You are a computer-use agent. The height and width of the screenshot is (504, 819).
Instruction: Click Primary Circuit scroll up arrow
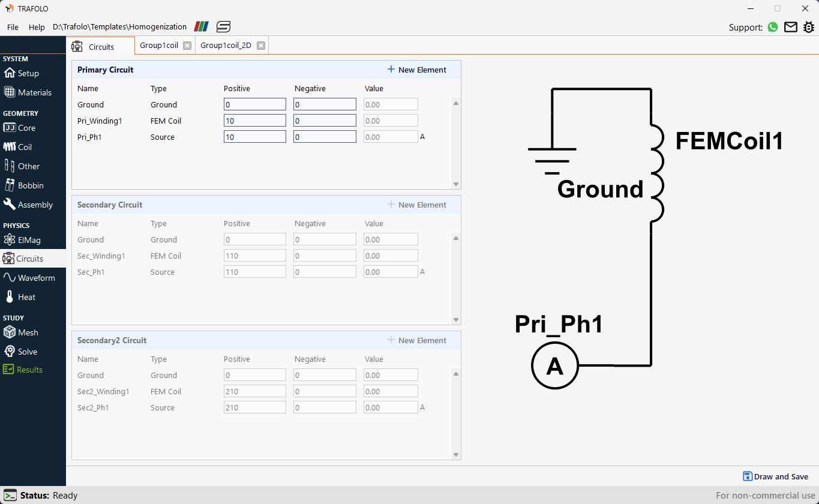pos(456,103)
